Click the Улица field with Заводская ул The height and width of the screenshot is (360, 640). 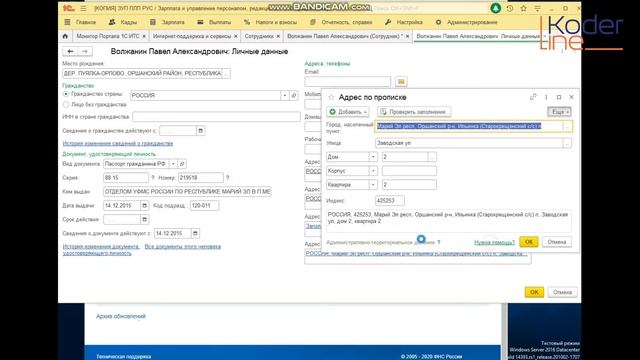(x=469, y=143)
